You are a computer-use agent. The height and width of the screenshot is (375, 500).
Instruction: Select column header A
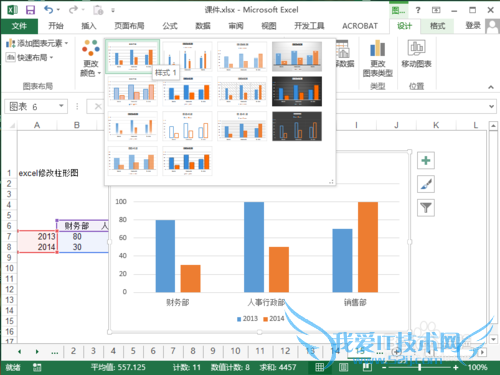coord(37,125)
